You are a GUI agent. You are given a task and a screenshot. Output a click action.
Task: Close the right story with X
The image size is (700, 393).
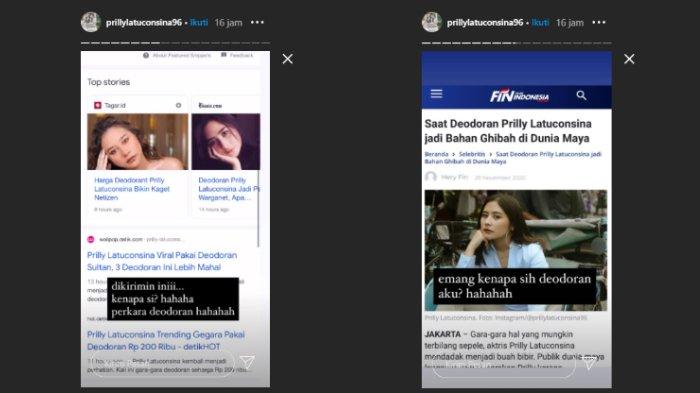click(x=629, y=59)
